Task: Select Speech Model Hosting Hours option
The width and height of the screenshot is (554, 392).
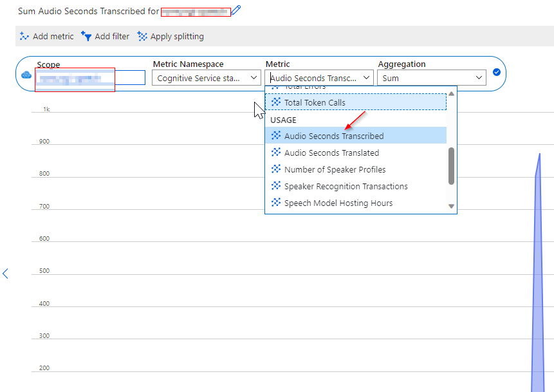Action: coord(356,203)
